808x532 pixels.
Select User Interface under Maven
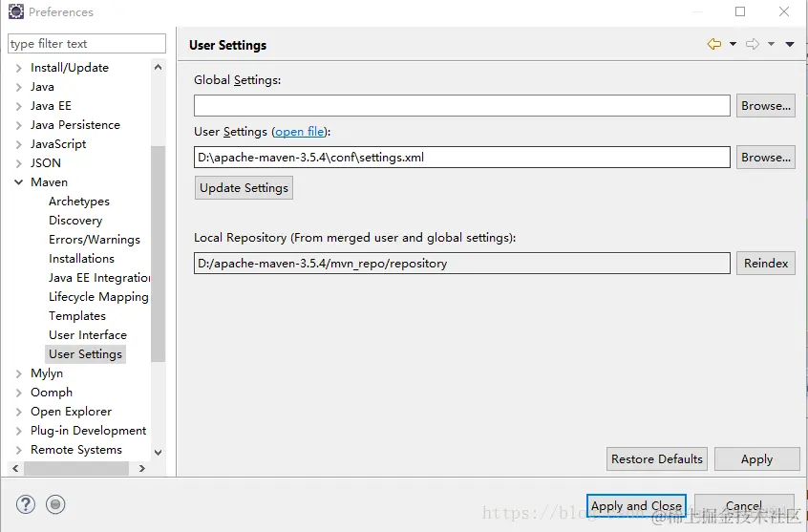point(88,335)
